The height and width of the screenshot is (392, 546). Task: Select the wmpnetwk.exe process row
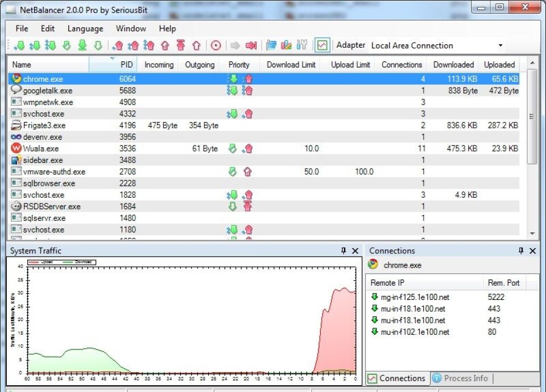click(263, 102)
